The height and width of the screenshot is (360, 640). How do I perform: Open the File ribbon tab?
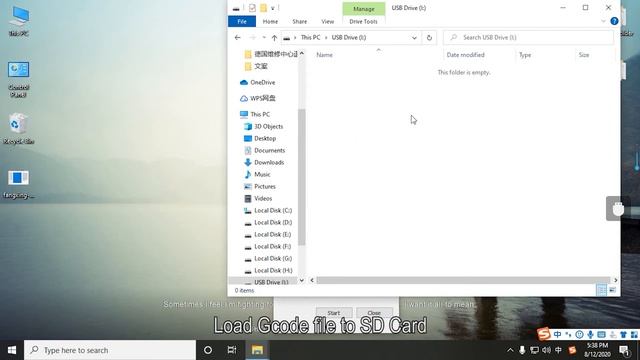pyautogui.click(x=242, y=21)
